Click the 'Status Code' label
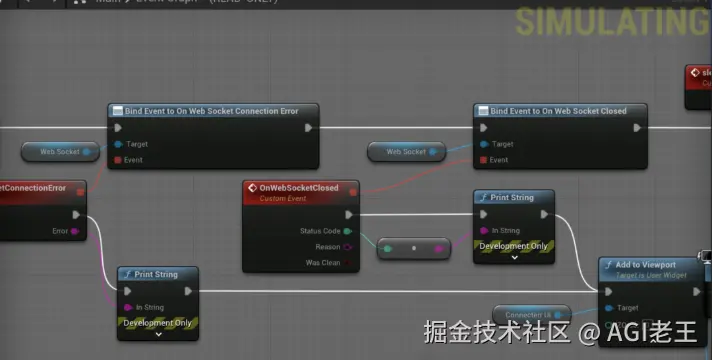Screen dimensions: 712x360 (x=320, y=231)
